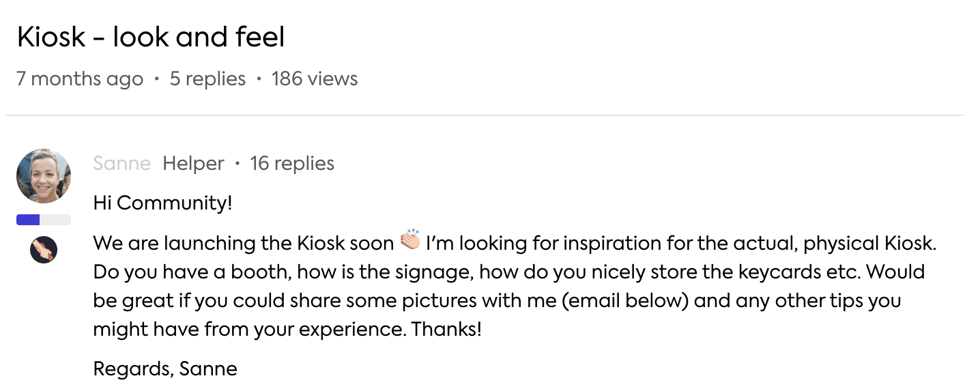Image resolution: width=980 pixels, height=389 pixels.
Task: Click the dot separator between replies and views
Action: point(259,80)
